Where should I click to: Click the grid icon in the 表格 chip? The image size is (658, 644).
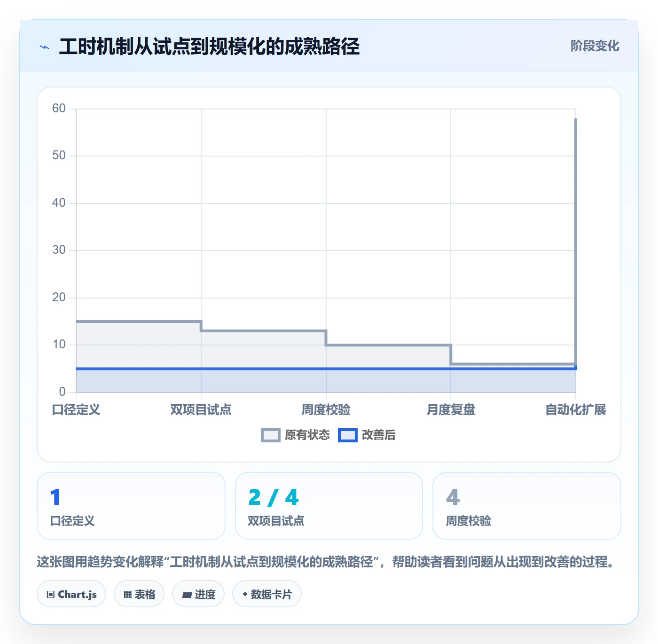[127, 595]
